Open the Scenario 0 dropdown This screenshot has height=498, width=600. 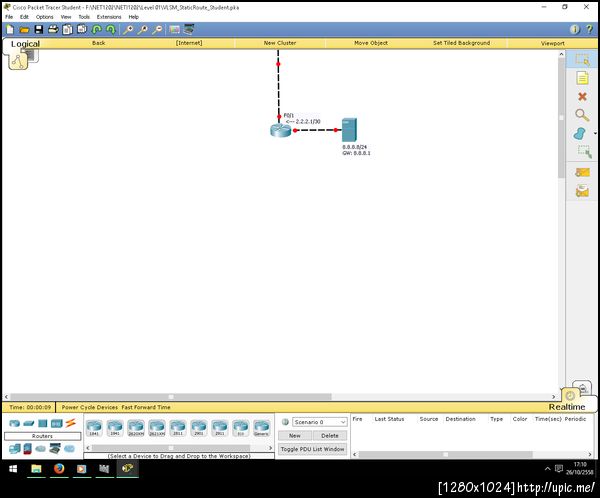tap(320, 422)
